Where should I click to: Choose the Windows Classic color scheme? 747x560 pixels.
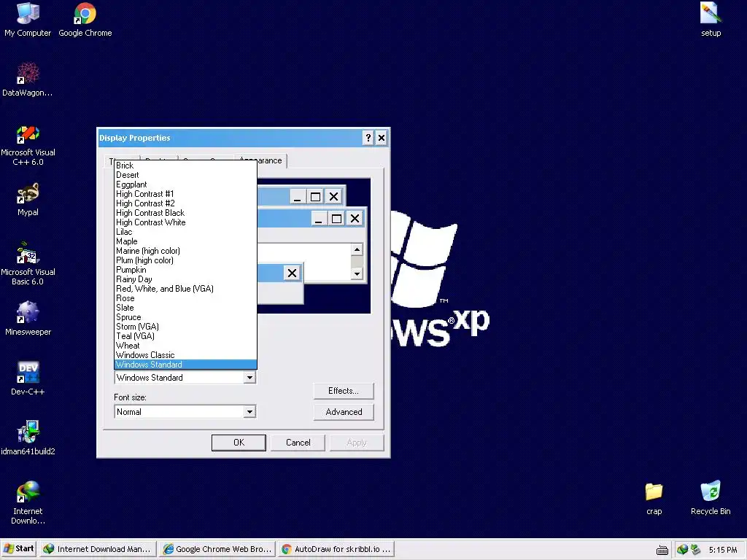186,355
